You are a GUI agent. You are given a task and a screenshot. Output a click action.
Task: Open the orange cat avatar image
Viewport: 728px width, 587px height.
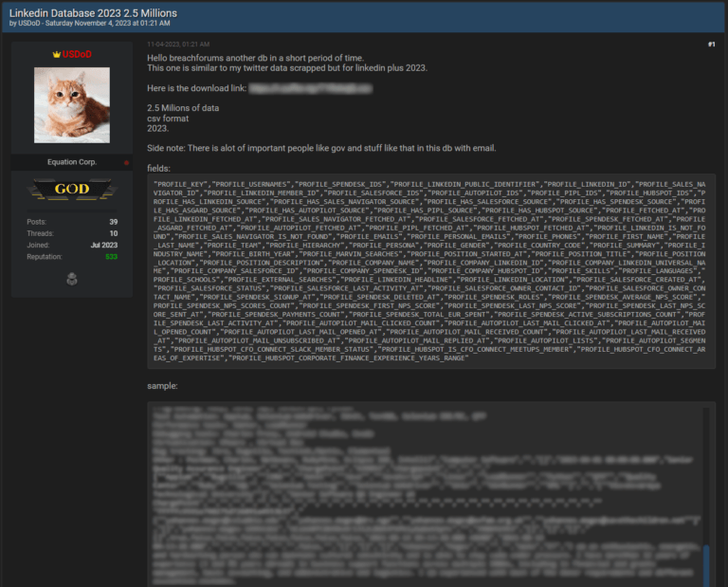[x=72, y=105]
